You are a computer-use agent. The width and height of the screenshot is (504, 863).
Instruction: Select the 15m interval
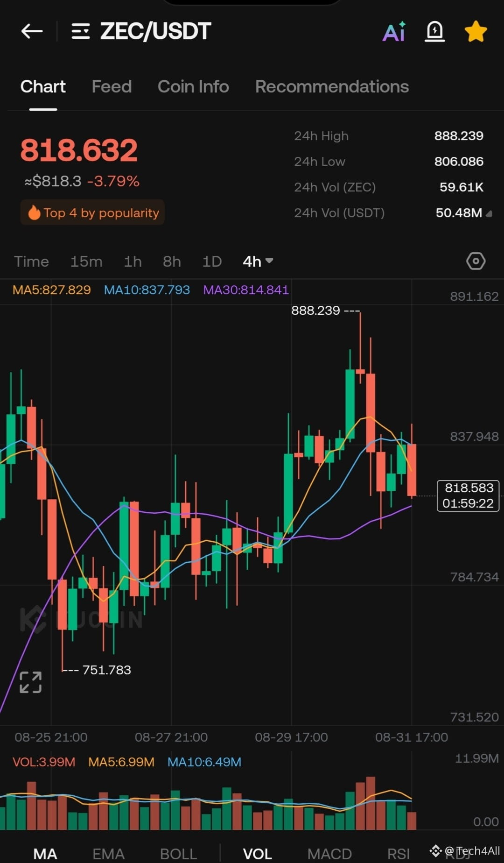[x=86, y=261]
